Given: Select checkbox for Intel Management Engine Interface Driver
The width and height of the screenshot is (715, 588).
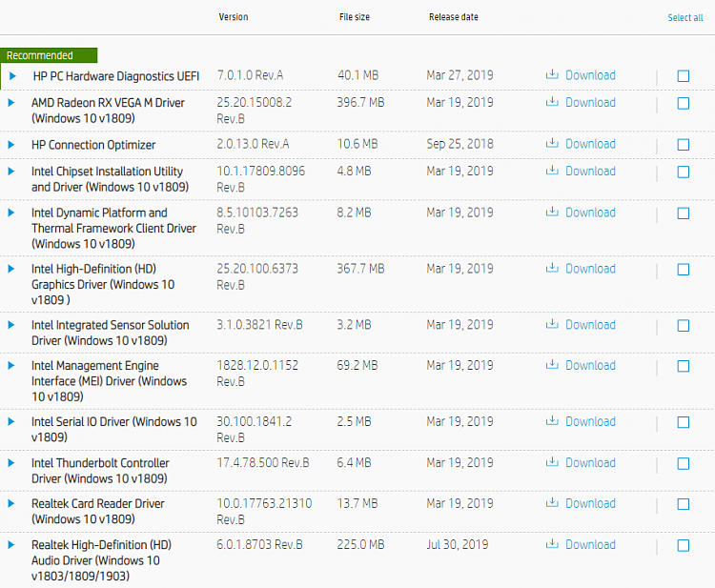Looking at the screenshot, I should click(x=683, y=366).
